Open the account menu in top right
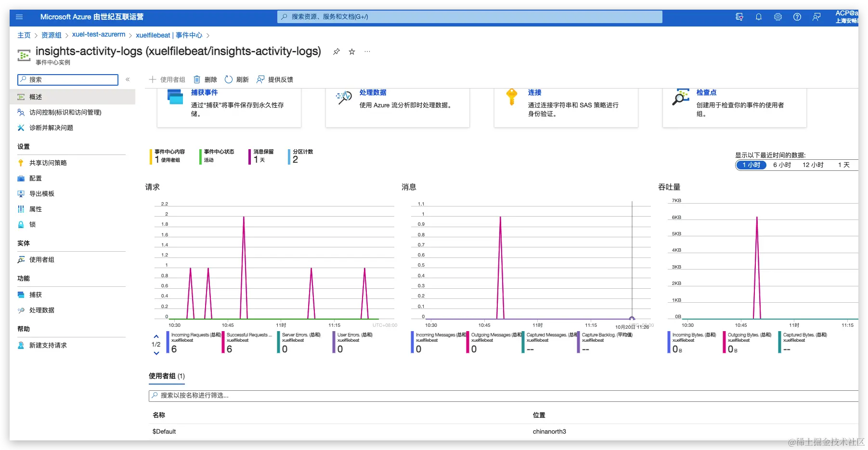Screen dimensions: 868x450 coord(846,17)
